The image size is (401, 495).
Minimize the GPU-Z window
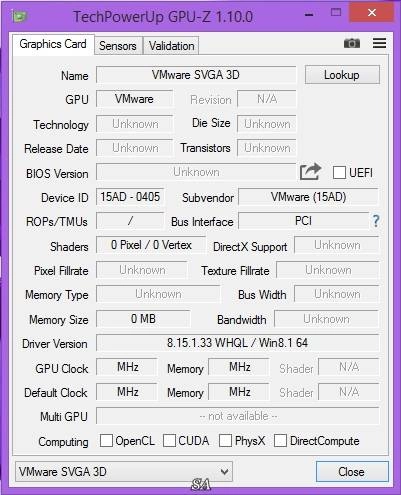[309, 15]
